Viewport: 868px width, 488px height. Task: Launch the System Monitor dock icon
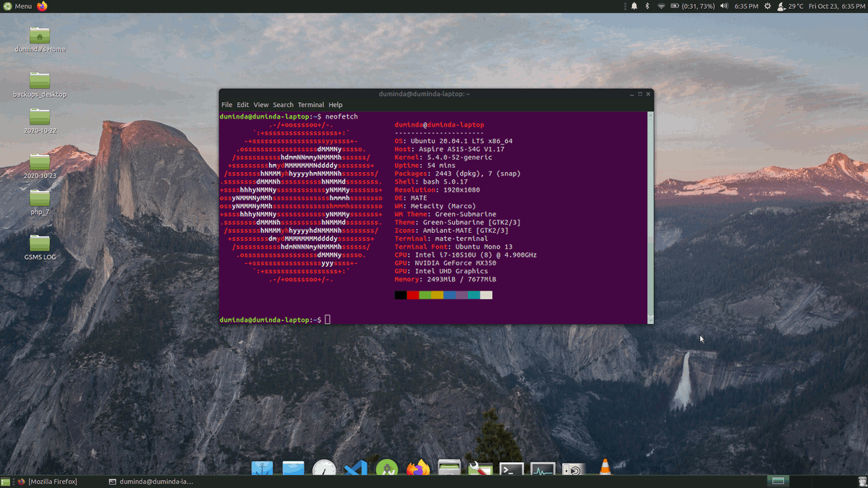click(541, 468)
